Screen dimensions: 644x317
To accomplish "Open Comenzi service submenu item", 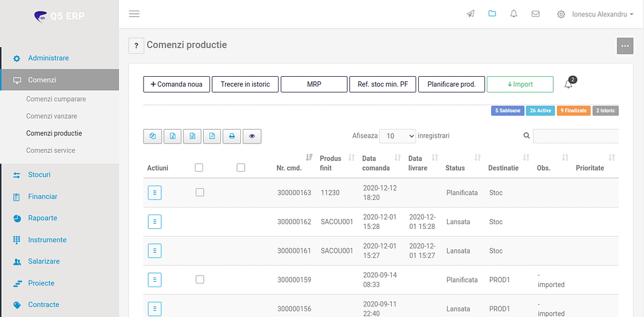I will point(50,151).
